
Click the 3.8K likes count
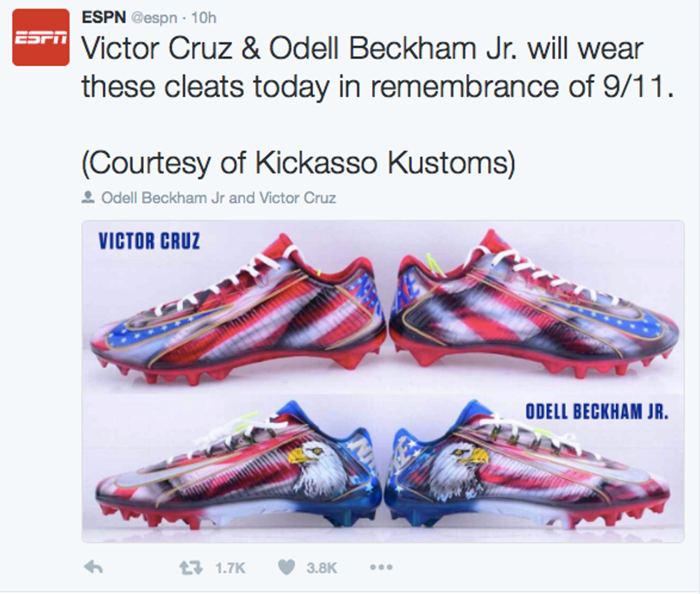click(321, 568)
